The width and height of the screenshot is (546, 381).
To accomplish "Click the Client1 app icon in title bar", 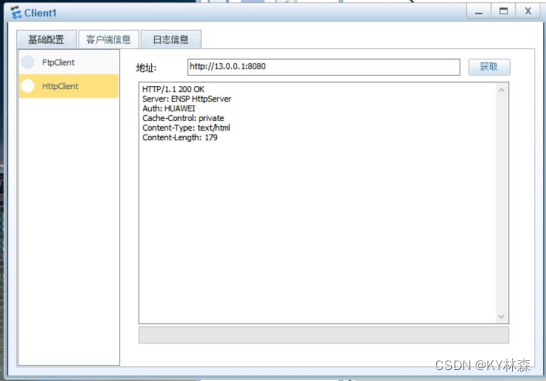I will (x=16, y=13).
